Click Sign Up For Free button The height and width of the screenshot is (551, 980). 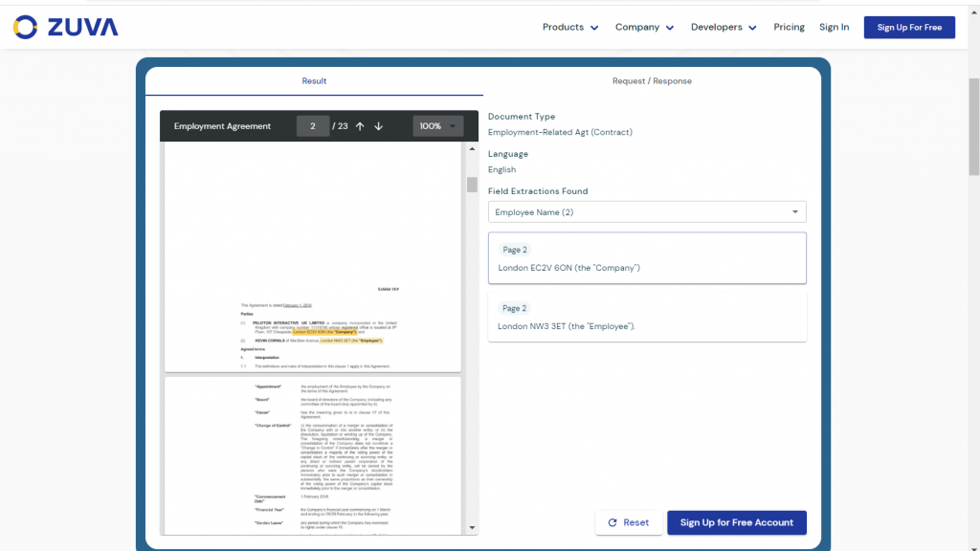[909, 28]
